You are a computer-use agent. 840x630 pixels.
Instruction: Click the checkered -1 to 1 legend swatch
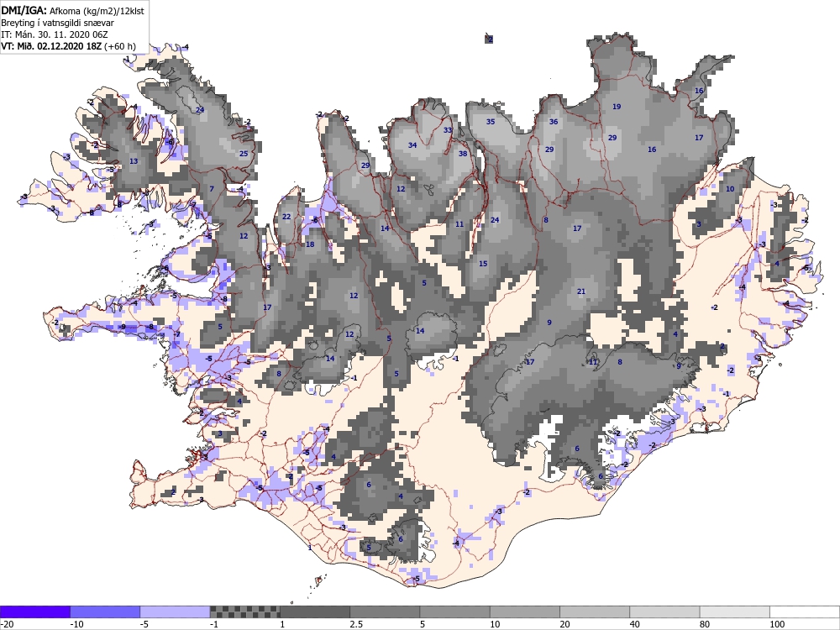pyautogui.click(x=244, y=612)
